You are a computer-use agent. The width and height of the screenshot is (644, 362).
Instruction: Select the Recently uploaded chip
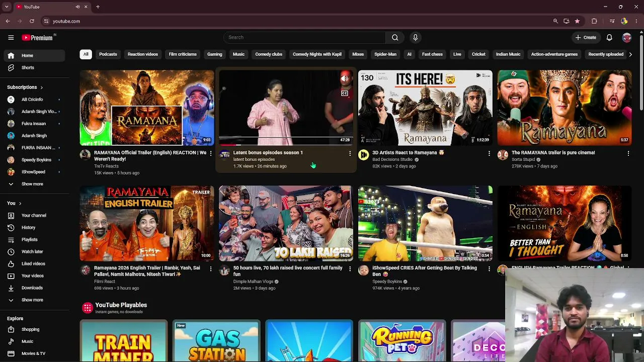(606, 54)
